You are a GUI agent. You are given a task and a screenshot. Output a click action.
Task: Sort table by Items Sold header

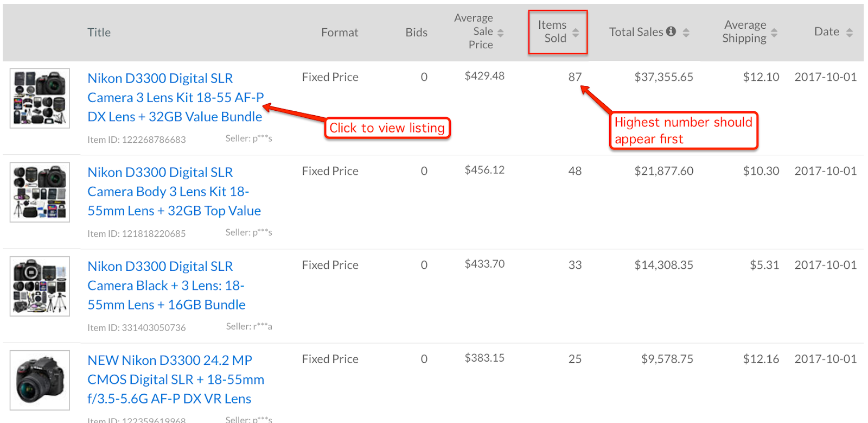(552, 31)
